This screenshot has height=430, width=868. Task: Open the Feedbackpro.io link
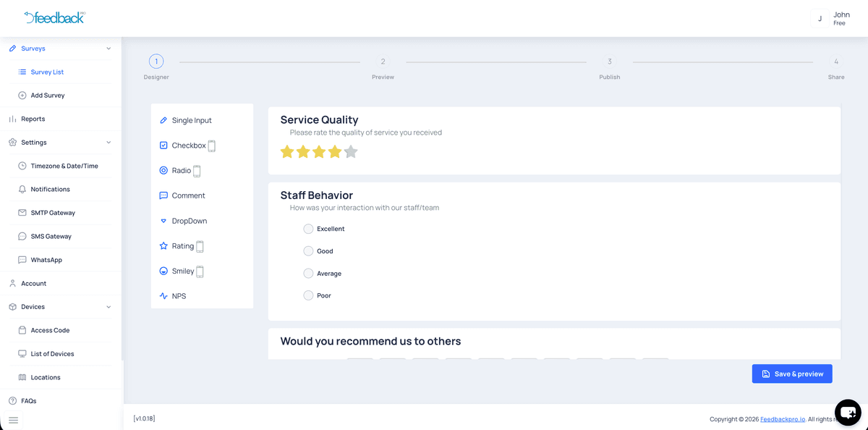782,418
